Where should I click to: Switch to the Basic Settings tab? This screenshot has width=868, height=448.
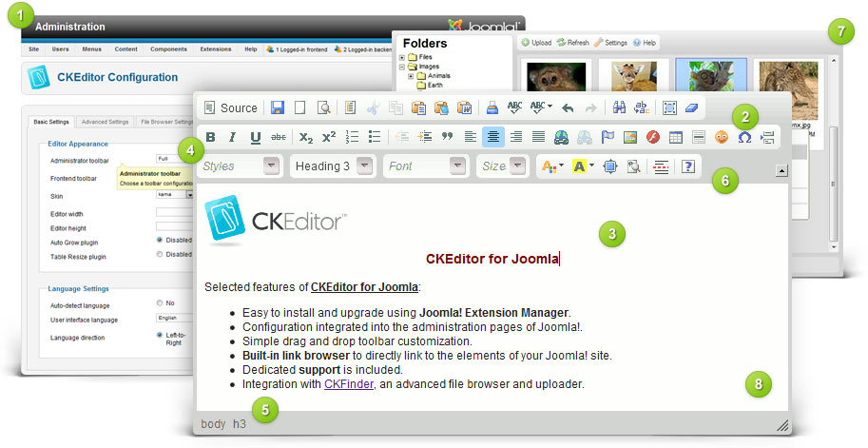(51, 122)
